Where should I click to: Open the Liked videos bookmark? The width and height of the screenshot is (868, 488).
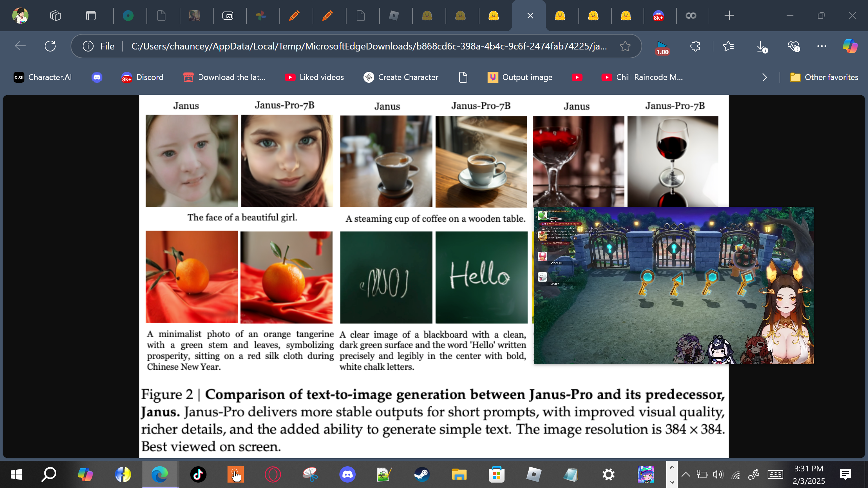314,77
